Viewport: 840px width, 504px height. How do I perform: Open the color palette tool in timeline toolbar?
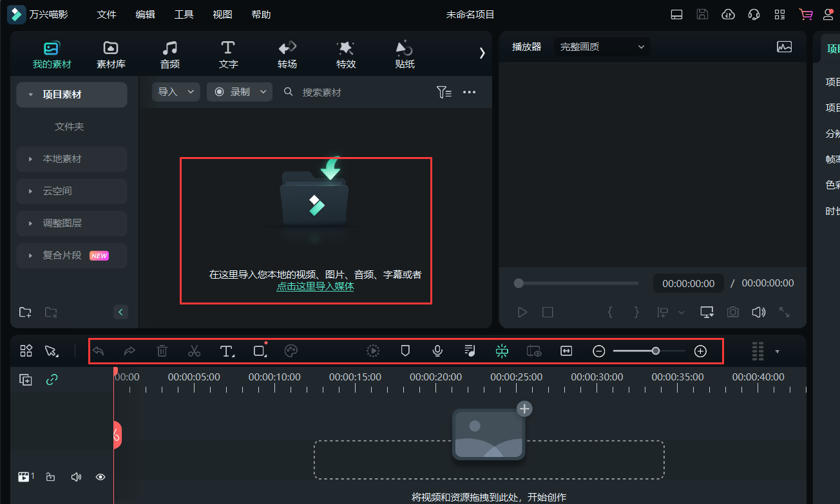[x=291, y=351]
